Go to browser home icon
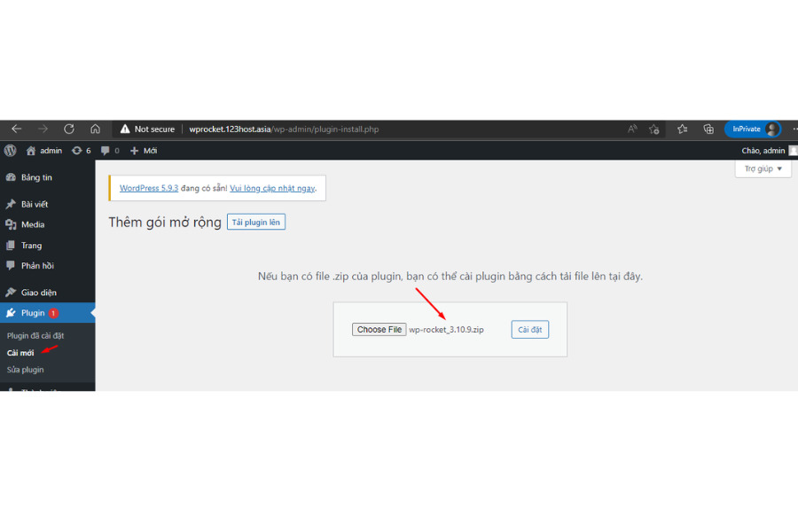 tap(96, 129)
